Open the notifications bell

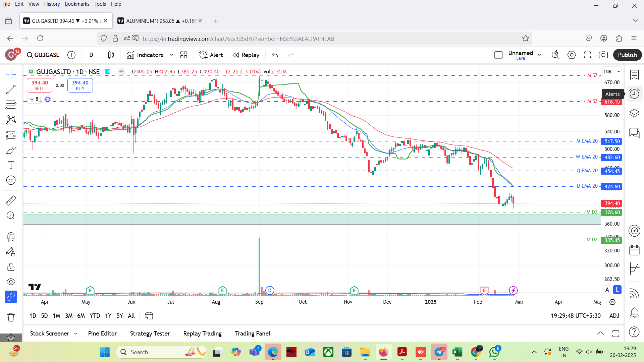tap(634, 312)
